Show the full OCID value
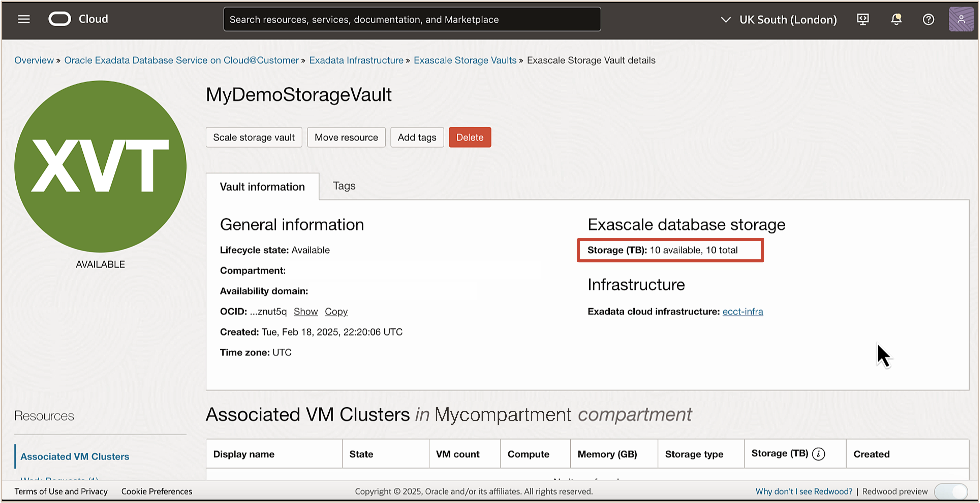 305,311
